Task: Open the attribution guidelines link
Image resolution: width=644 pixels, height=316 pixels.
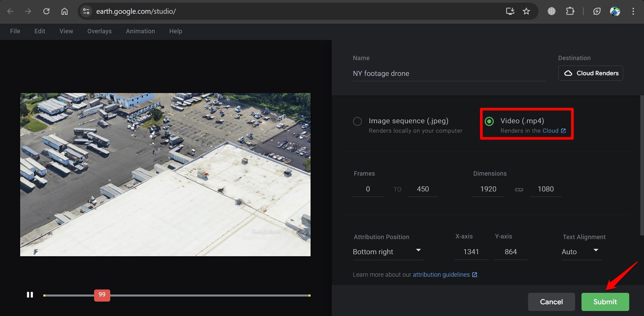Action: point(445,275)
